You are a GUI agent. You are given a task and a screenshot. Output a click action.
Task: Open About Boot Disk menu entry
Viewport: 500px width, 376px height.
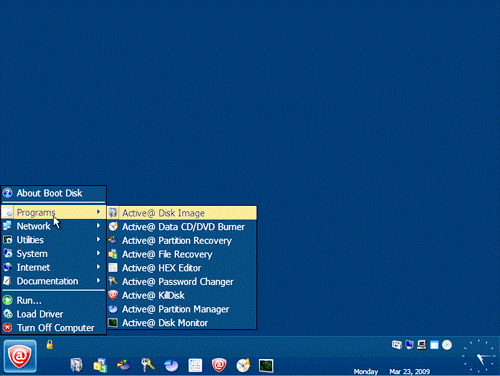[54, 193]
